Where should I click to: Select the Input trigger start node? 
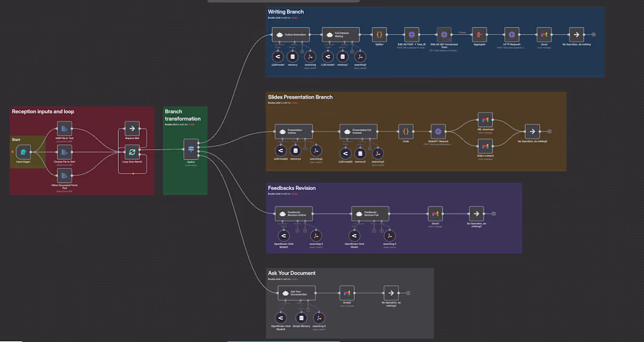tap(23, 152)
